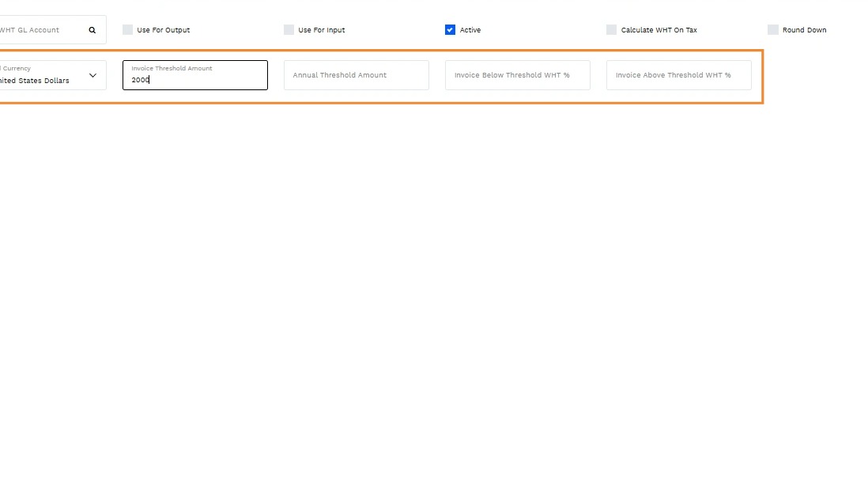Focus the WHT GL Account field
This screenshot has width=868, height=485.
(53, 30)
